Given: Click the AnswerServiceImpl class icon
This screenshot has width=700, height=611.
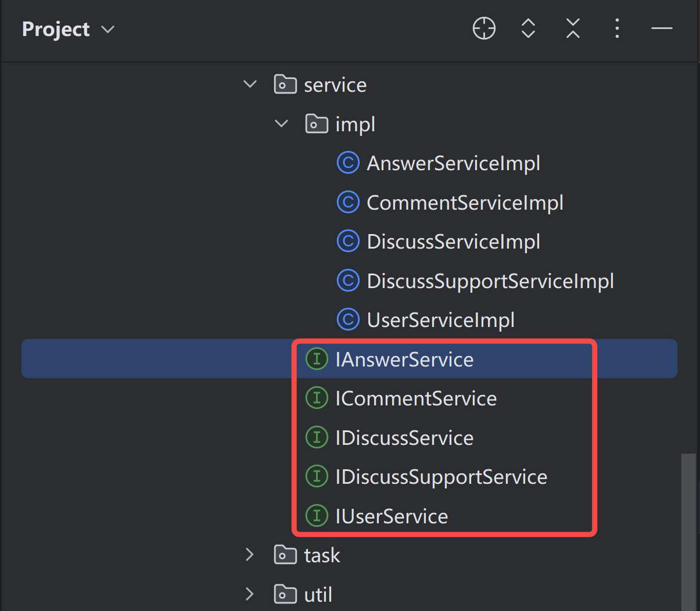Looking at the screenshot, I should (x=348, y=163).
